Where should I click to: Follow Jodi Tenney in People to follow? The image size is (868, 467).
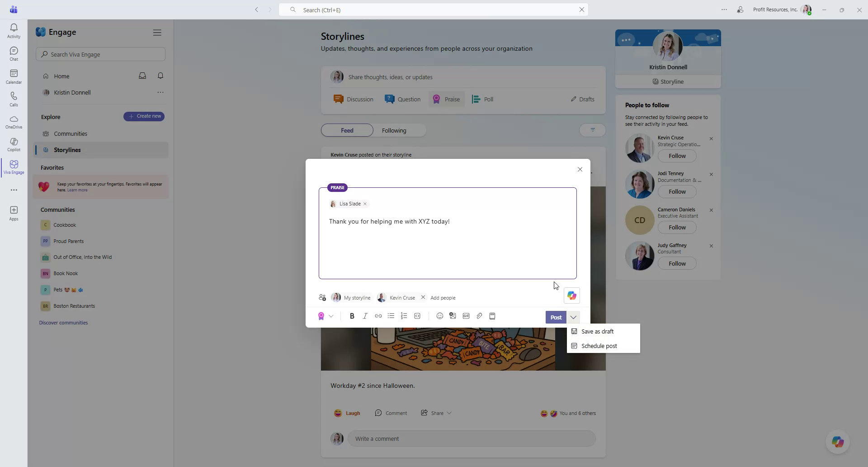coord(677,191)
